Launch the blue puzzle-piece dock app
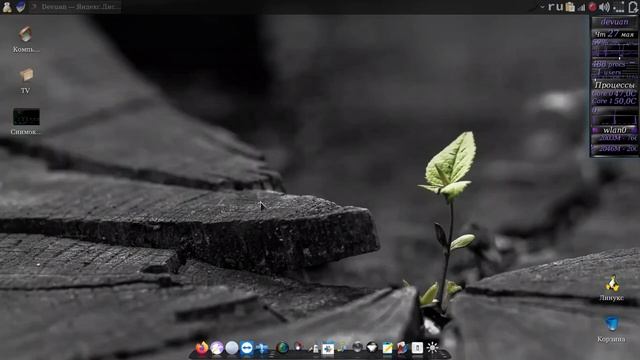The width and height of the screenshot is (640, 360). 328,348
